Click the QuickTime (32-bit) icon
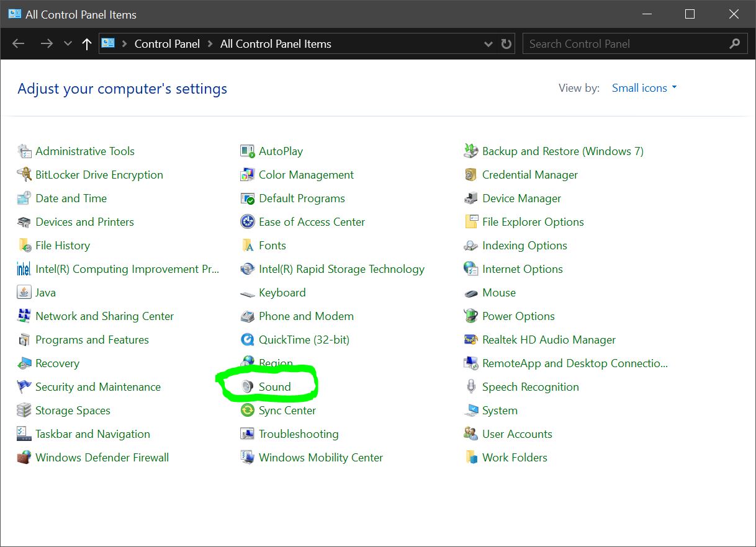756x547 pixels. click(248, 340)
